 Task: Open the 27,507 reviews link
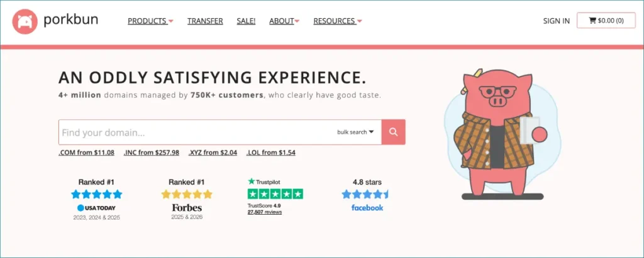tap(265, 212)
